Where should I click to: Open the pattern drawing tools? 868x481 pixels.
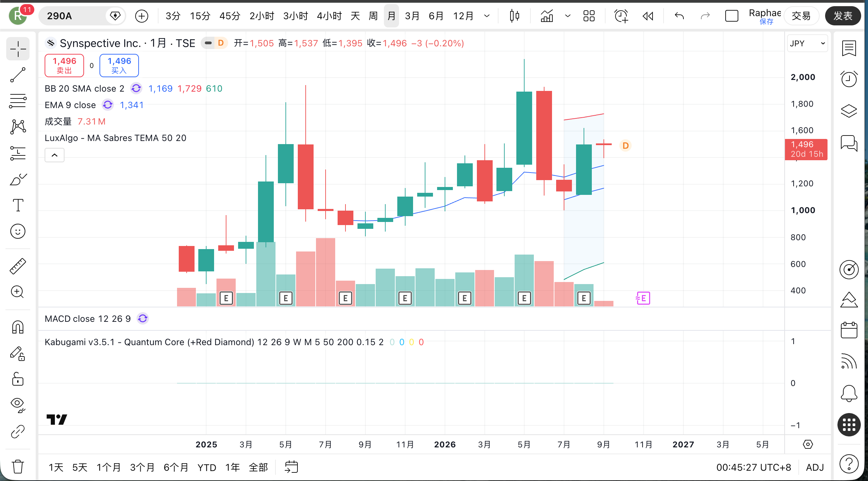[x=18, y=127]
